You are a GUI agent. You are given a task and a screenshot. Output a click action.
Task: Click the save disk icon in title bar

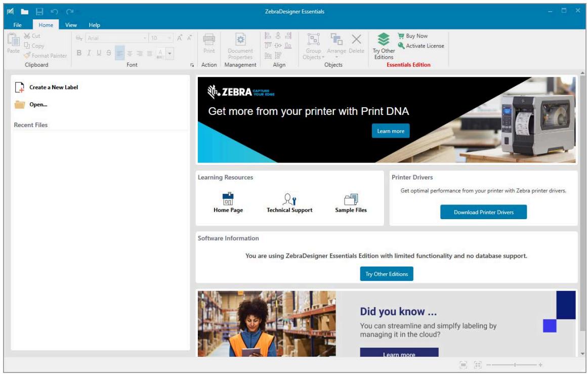click(x=39, y=12)
